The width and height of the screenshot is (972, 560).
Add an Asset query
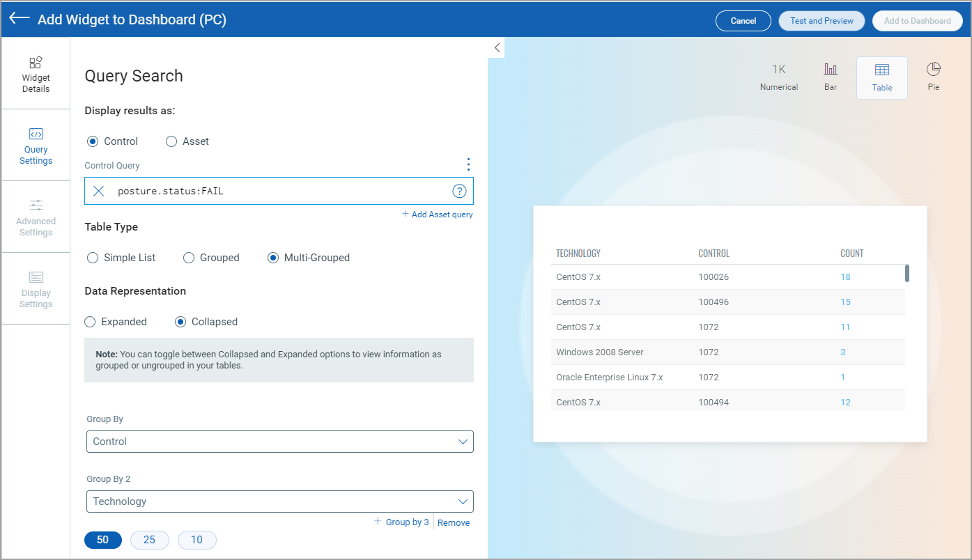(437, 214)
